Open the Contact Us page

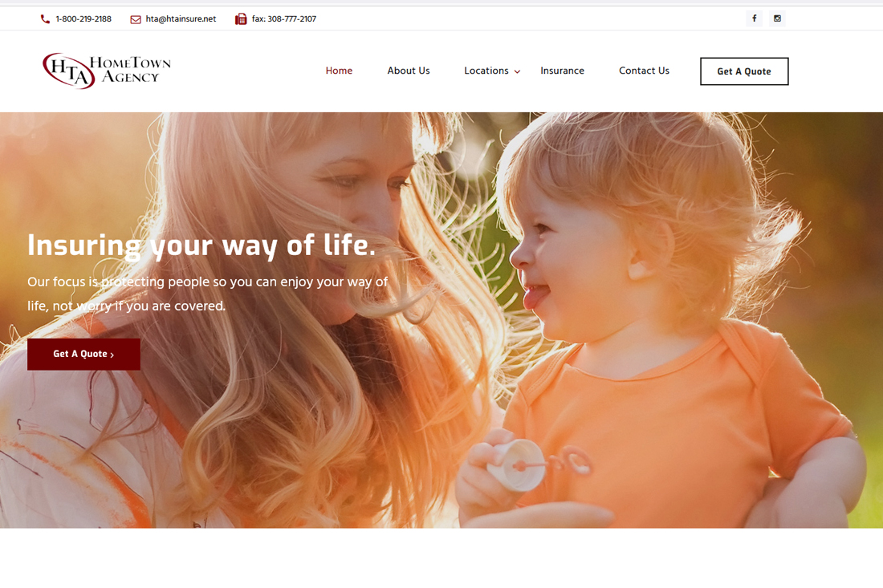click(644, 71)
